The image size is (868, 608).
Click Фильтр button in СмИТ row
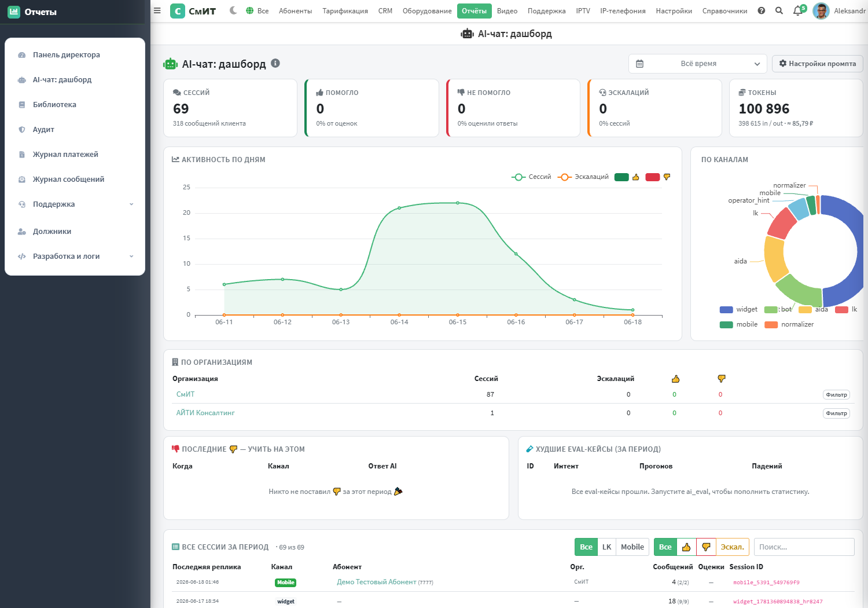coord(836,395)
